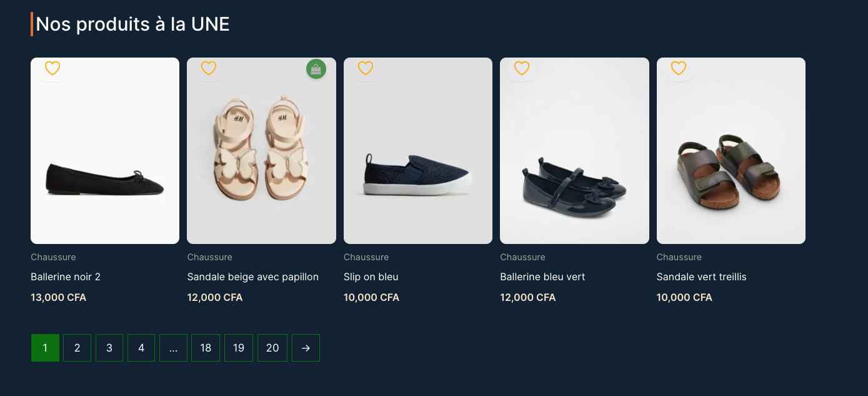The width and height of the screenshot is (868, 396).
Task: Toggle heart icon on Ballerine bleu vert
Action: pos(522,68)
